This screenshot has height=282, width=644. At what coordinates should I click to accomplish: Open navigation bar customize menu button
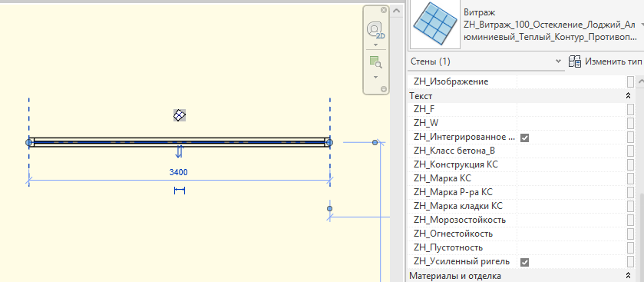click(384, 89)
